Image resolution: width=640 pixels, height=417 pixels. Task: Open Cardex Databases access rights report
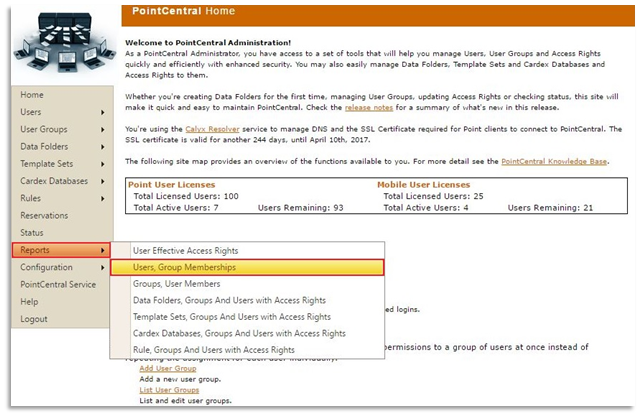pyautogui.click(x=247, y=333)
